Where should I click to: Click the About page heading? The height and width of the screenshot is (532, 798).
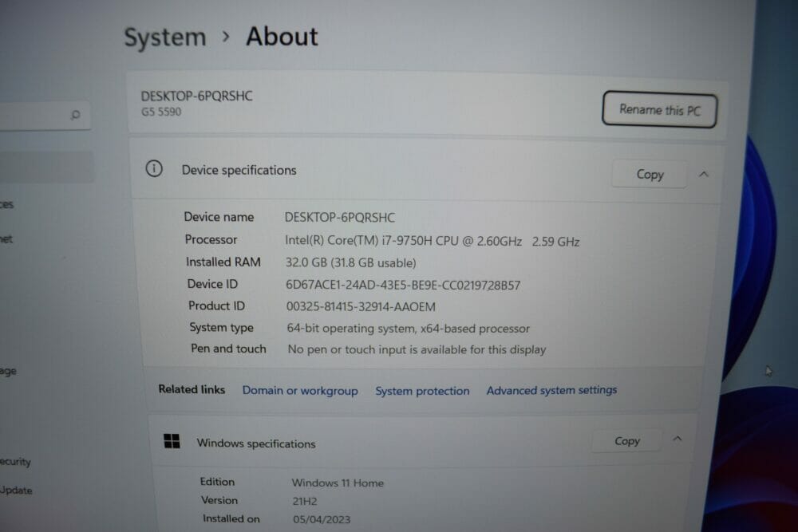[x=282, y=37]
